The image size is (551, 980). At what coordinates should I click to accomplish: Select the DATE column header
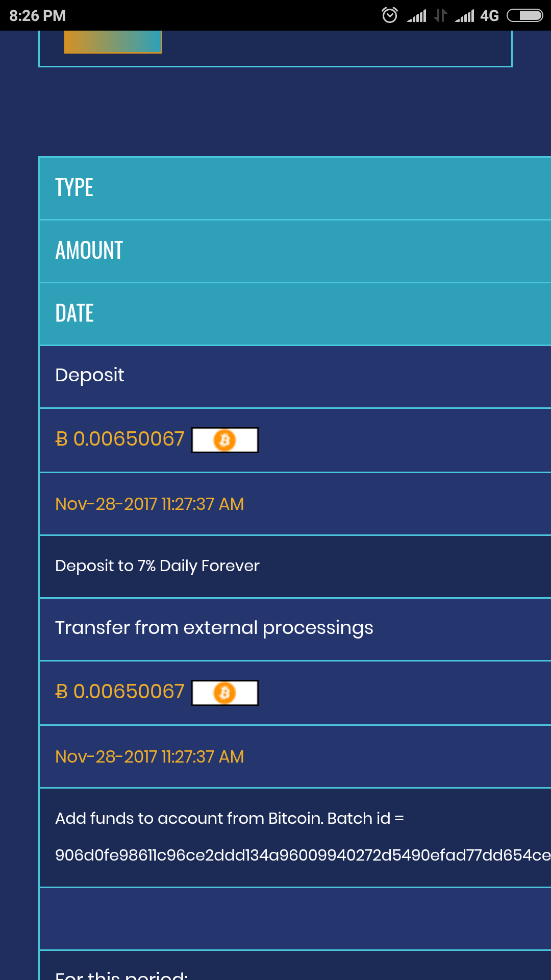click(74, 313)
